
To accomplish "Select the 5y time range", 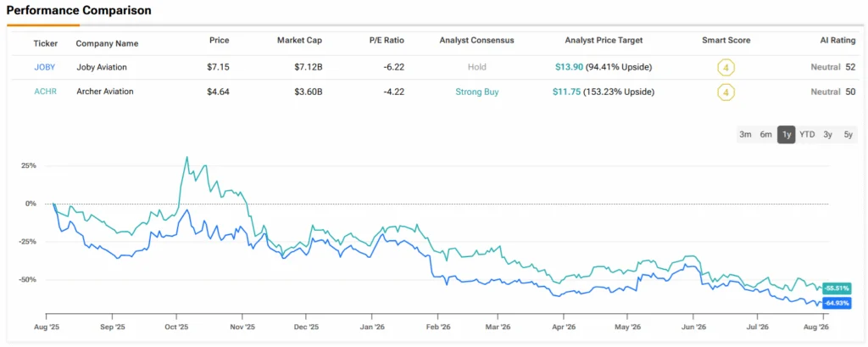I will pyautogui.click(x=848, y=135).
